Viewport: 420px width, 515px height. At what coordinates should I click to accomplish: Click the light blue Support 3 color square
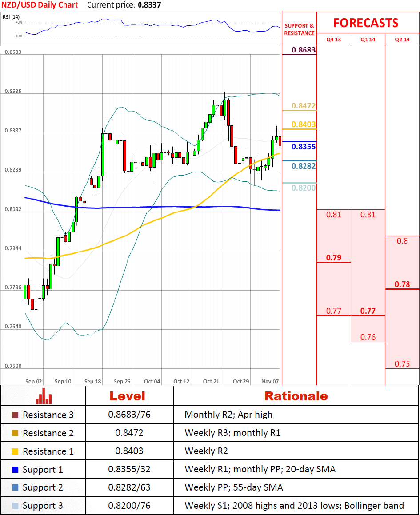[15, 506]
